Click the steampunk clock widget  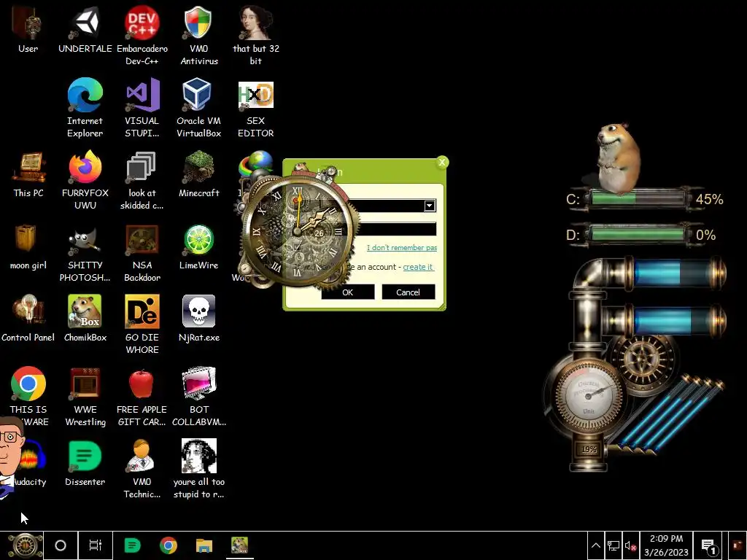(297, 231)
